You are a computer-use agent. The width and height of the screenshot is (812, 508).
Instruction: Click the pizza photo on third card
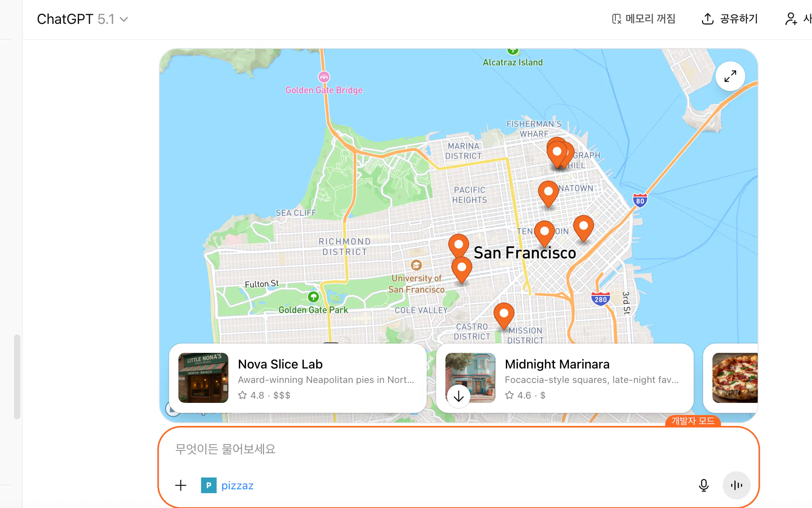pos(735,378)
